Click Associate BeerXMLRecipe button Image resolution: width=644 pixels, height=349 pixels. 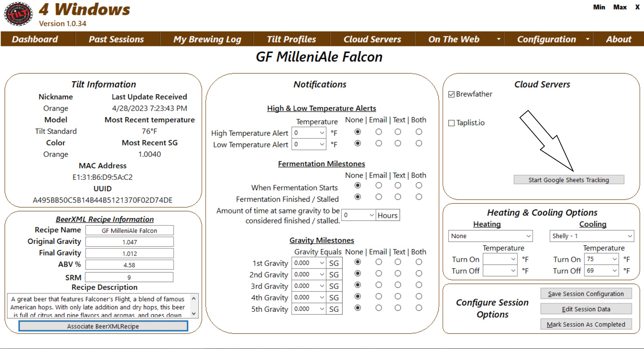[x=103, y=326]
